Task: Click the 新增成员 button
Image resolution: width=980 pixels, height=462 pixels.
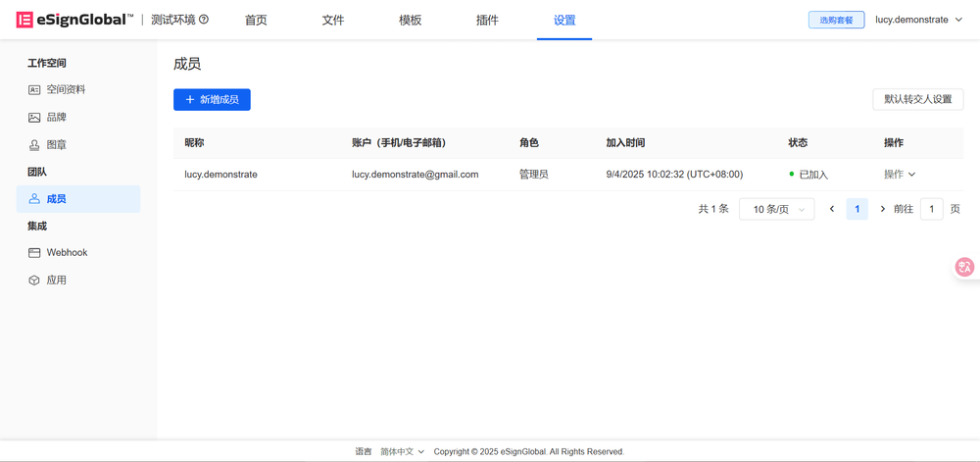Action: (x=212, y=99)
